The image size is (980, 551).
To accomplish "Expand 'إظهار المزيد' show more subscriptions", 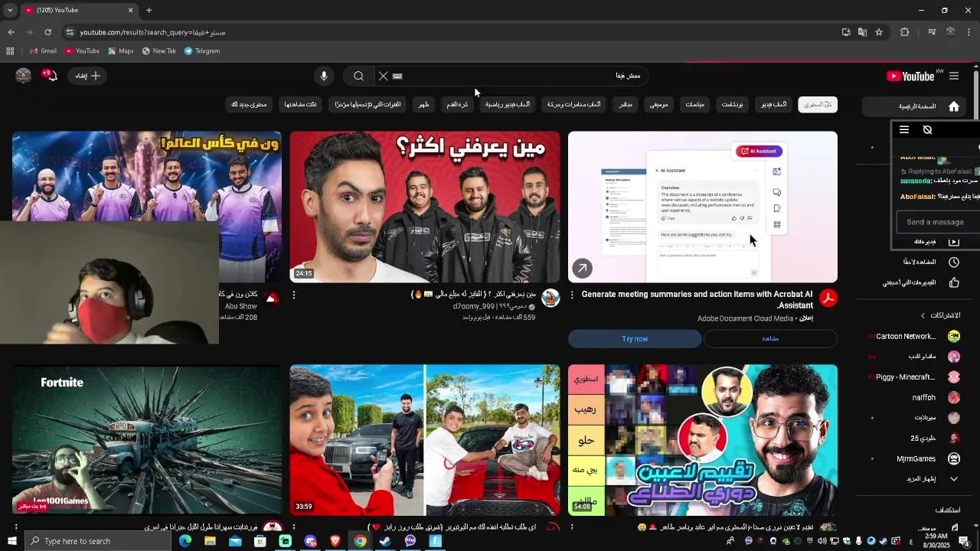I will [931, 479].
